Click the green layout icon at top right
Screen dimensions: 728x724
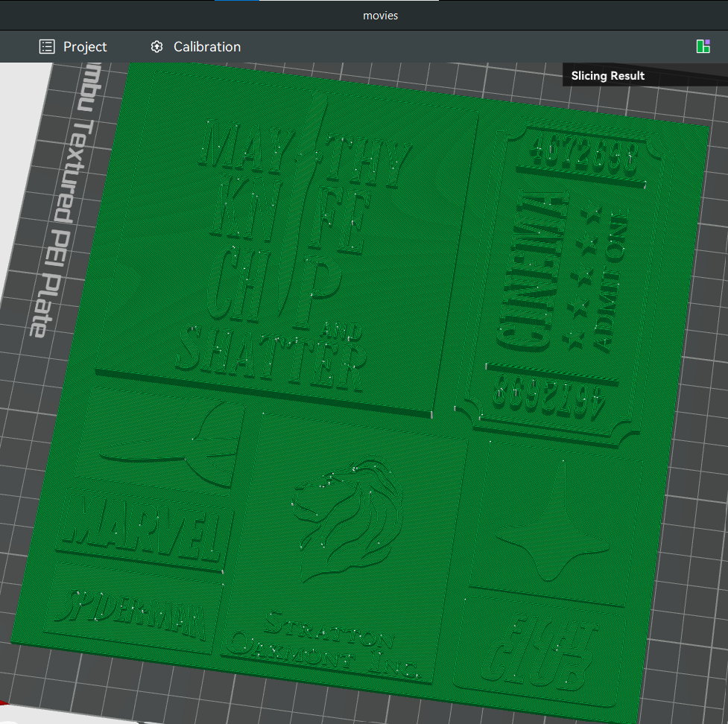703,46
